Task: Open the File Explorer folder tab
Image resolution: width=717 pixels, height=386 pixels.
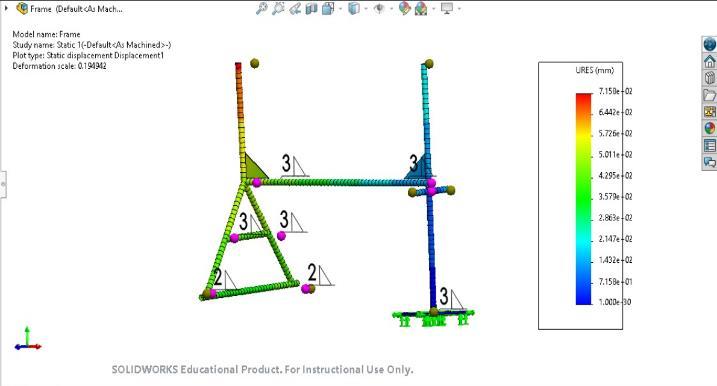Action: click(x=709, y=95)
